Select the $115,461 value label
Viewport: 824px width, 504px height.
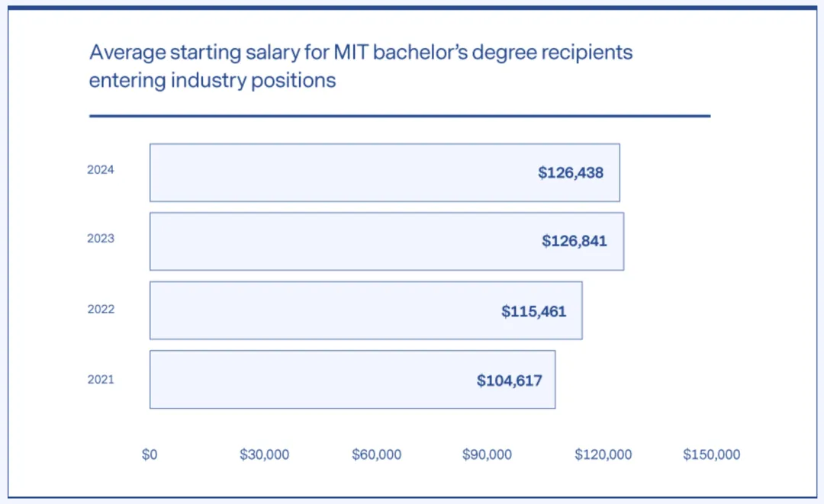[x=534, y=311]
